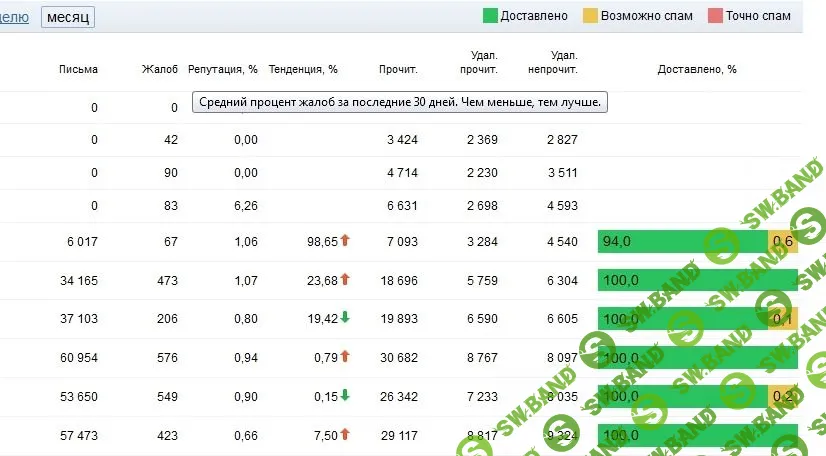Click the green Доставлено legend swatch
The height and width of the screenshot is (456, 826).
[490, 16]
